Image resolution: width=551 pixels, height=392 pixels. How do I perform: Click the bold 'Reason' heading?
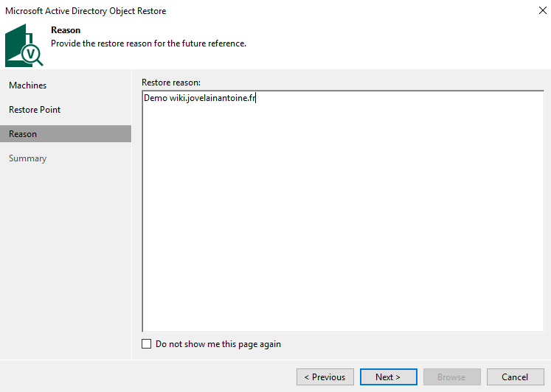tap(66, 30)
